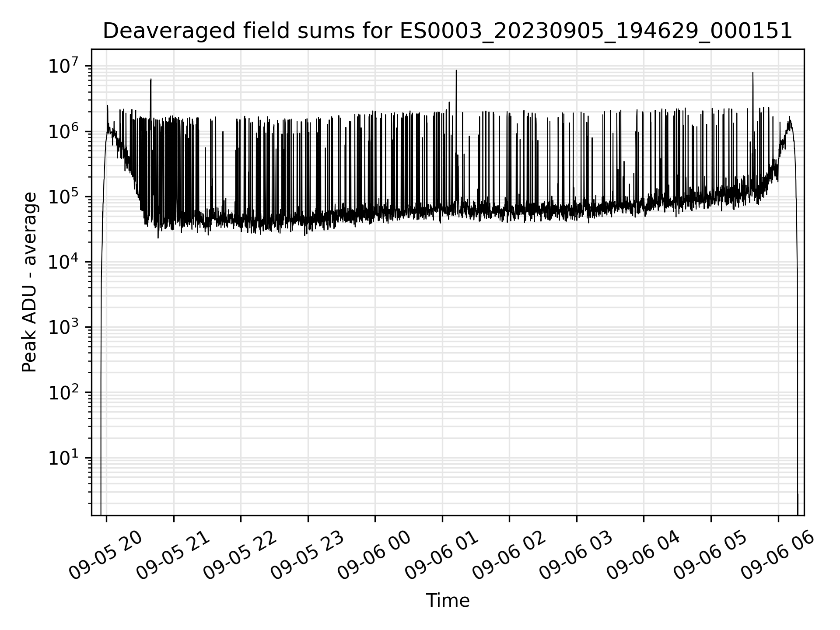Click the x tick label '09-06 06'
The width and height of the screenshot is (840, 630).
coord(777,555)
